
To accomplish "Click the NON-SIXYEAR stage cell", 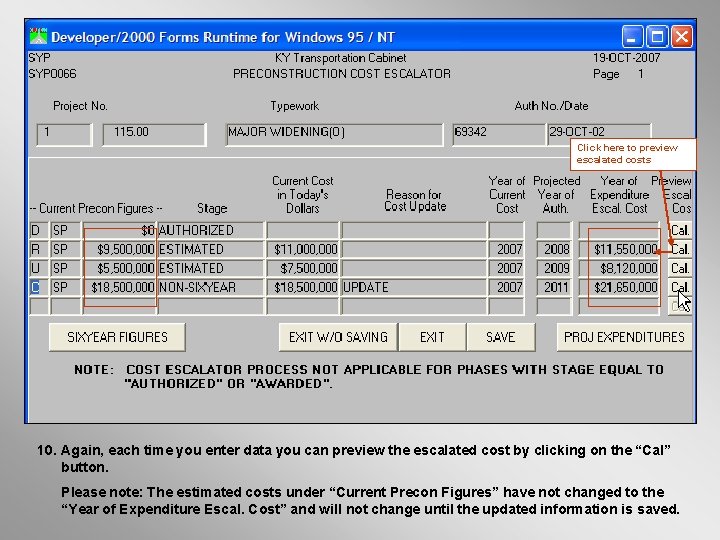I will [x=211, y=287].
